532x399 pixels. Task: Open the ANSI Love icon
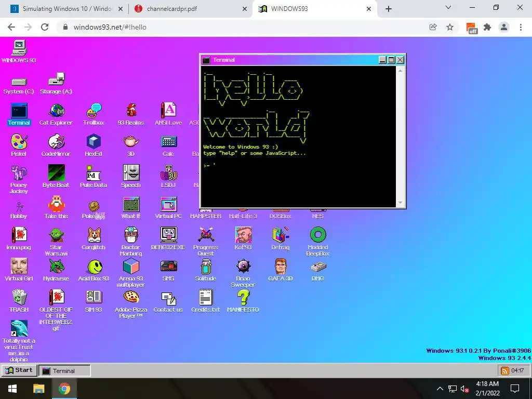pyautogui.click(x=168, y=111)
